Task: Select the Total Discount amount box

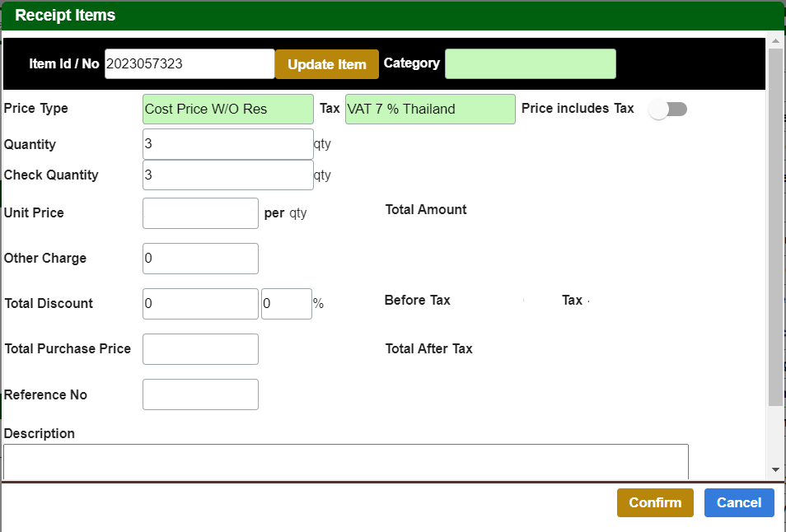Action: (200, 303)
